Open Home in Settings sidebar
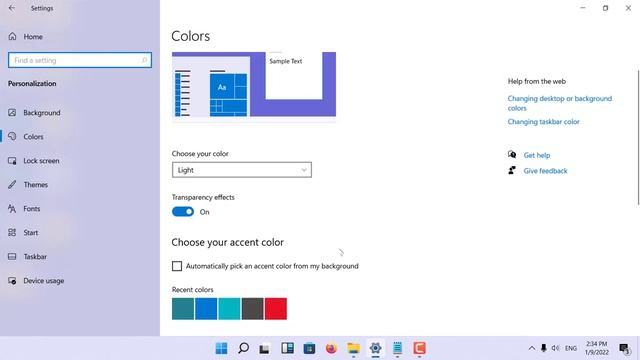Screen dimensions: 640x360 point(33,37)
